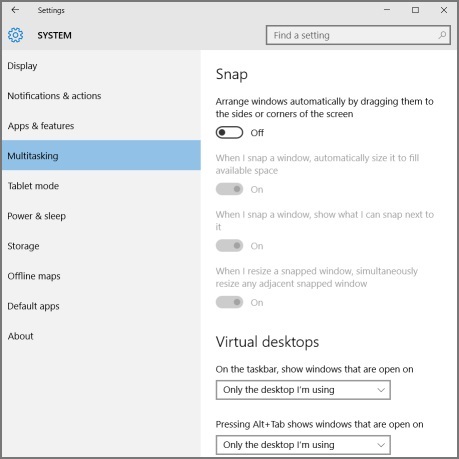The height and width of the screenshot is (459, 459).
Task: Minimize the Settings window
Action: coord(387,10)
